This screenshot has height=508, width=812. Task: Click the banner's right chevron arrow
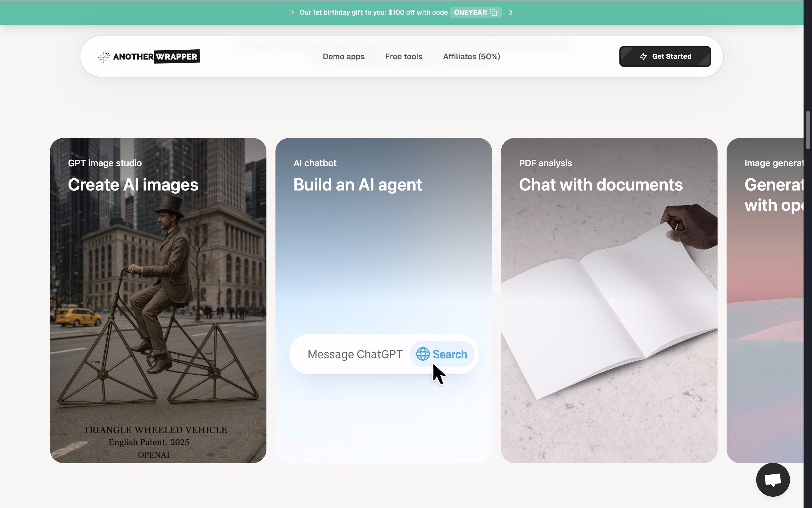[x=511, y=12]
